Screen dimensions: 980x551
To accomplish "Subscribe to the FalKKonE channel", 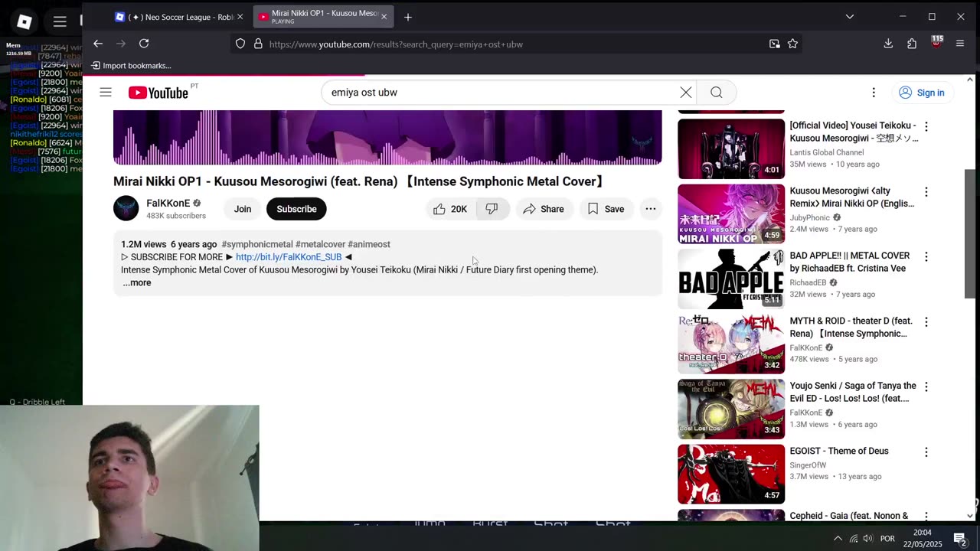I will point(296,209).
